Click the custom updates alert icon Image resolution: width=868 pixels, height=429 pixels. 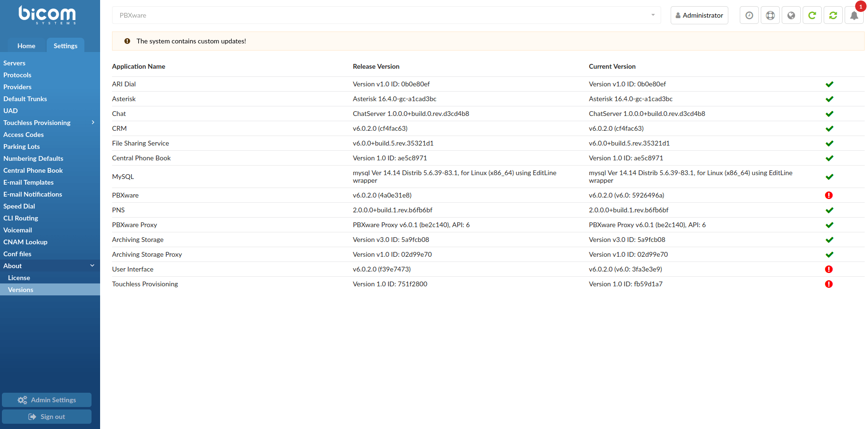point(127,41)
